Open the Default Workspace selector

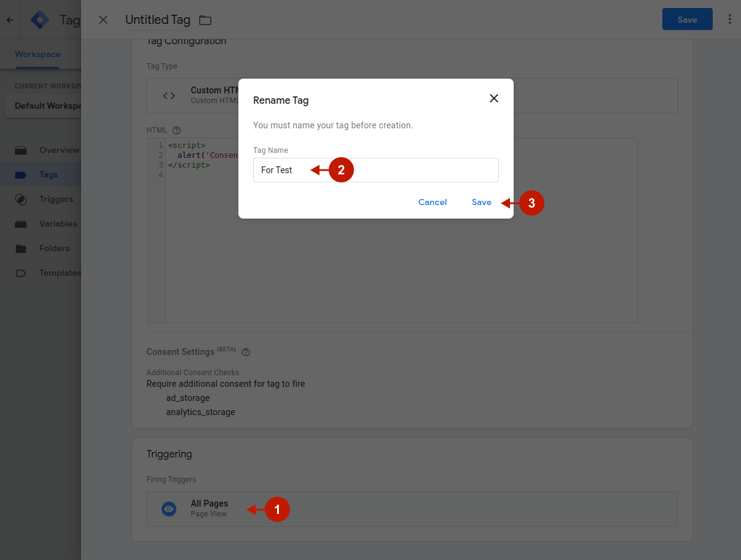[x=43, y=106]
